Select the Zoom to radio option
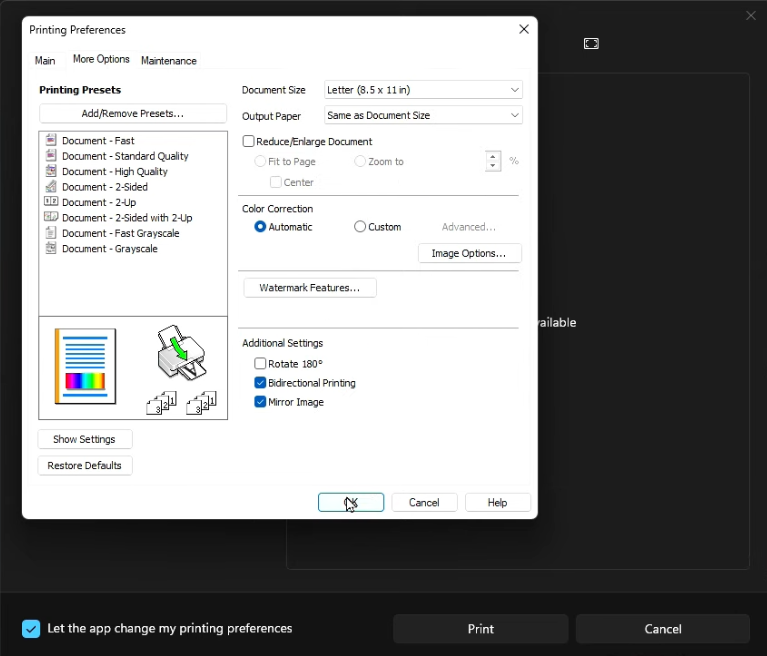Viewport: 767px width, 656px height. coord(360,161)
